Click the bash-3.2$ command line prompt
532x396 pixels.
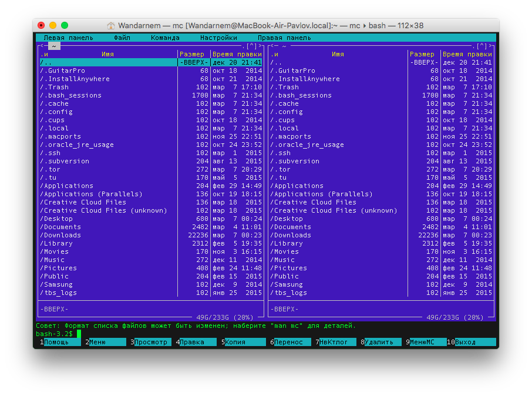55,334
